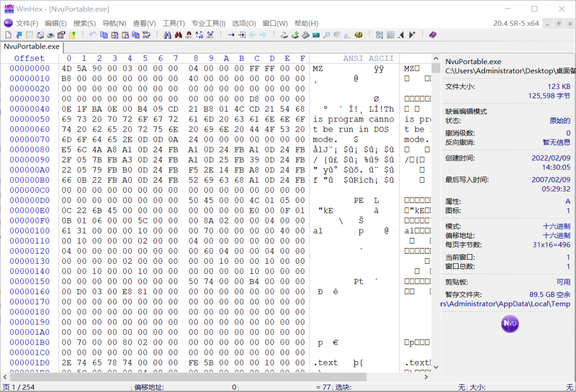This screenshot has height=392, width=576.
Task: Click the purple Nvu application icon in info panel
Action: pos(510,323)
